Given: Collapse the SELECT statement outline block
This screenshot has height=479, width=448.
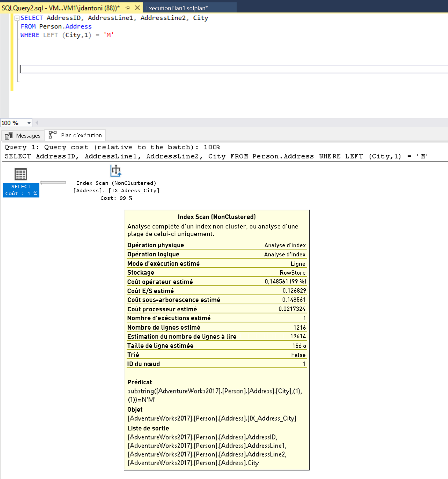Looking at the screenshot, I should 17,18.
